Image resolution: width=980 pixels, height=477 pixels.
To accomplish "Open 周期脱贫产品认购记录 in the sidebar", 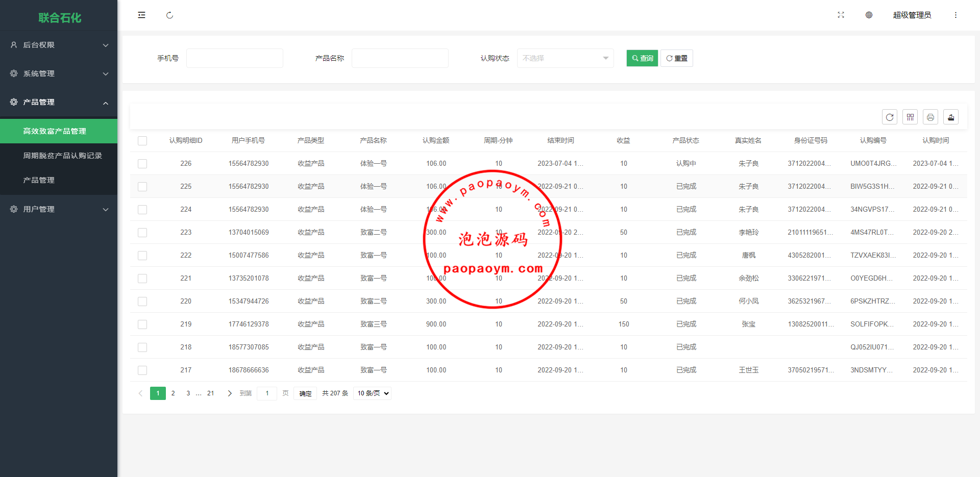I will click(x=62, y=156).
